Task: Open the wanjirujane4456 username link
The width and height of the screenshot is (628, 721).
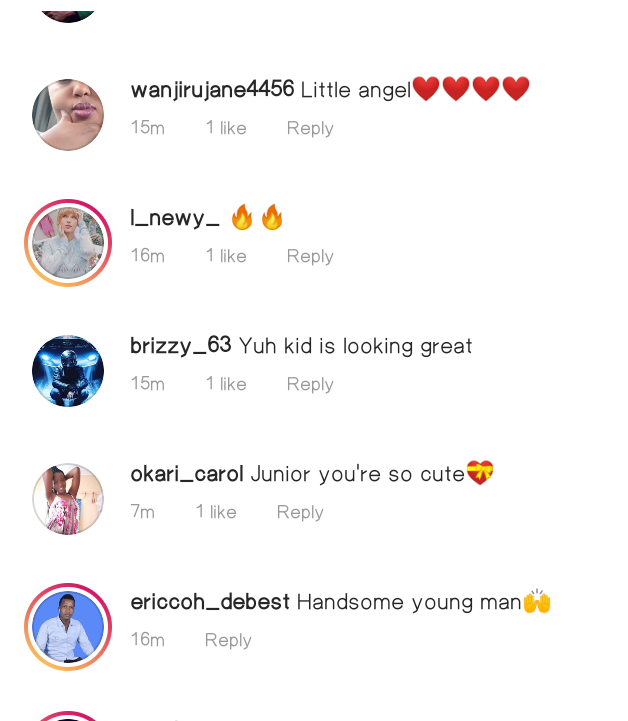Action: (x=212, y=89)
